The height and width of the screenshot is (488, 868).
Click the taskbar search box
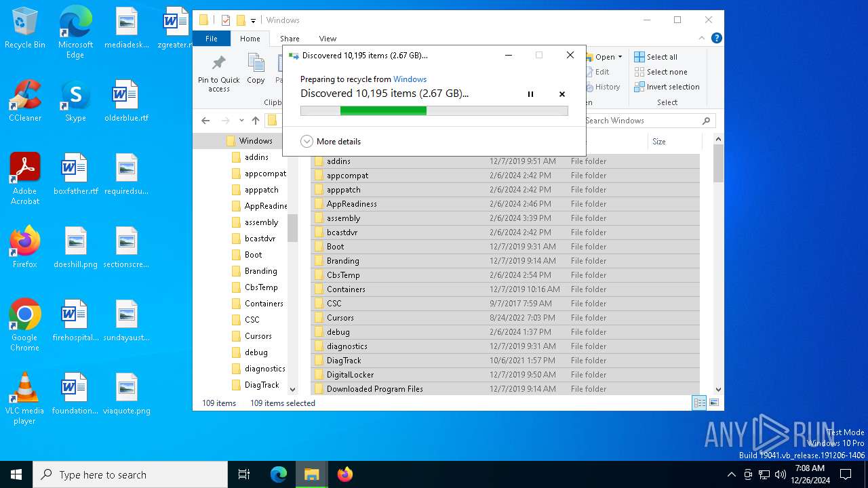click(x=130, y=474)
